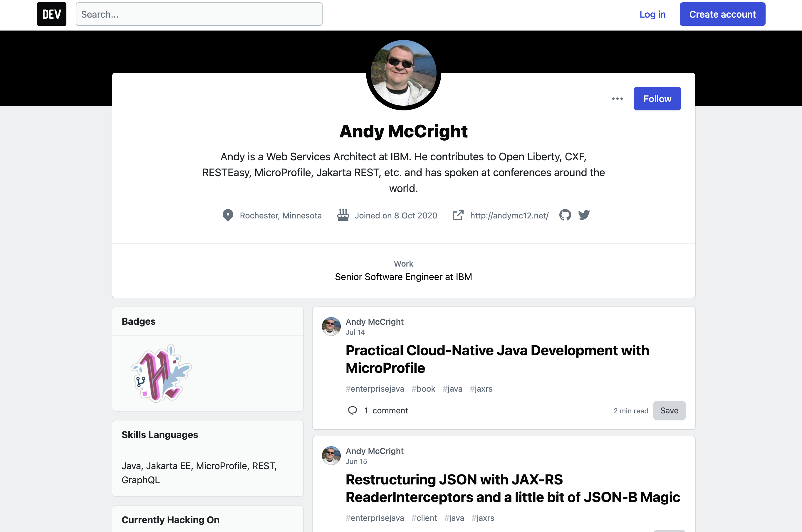
Task: Click the joined date calendar icon
Action: [343, 215]
